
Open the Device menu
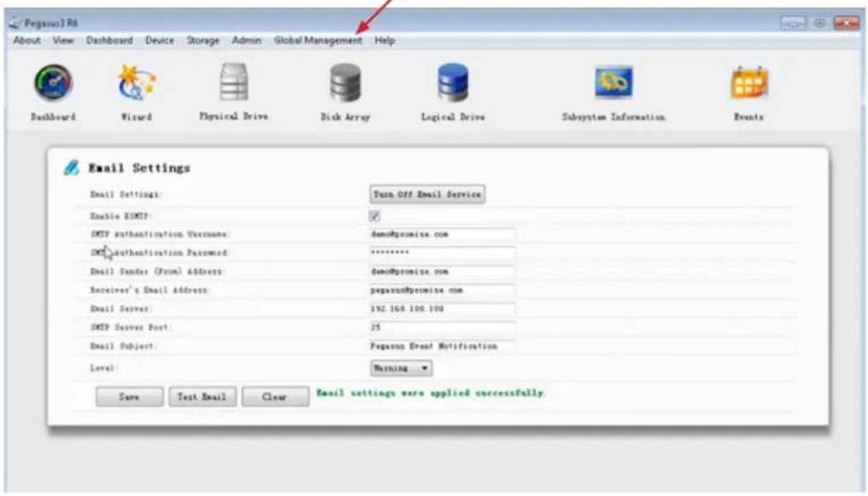160,41
